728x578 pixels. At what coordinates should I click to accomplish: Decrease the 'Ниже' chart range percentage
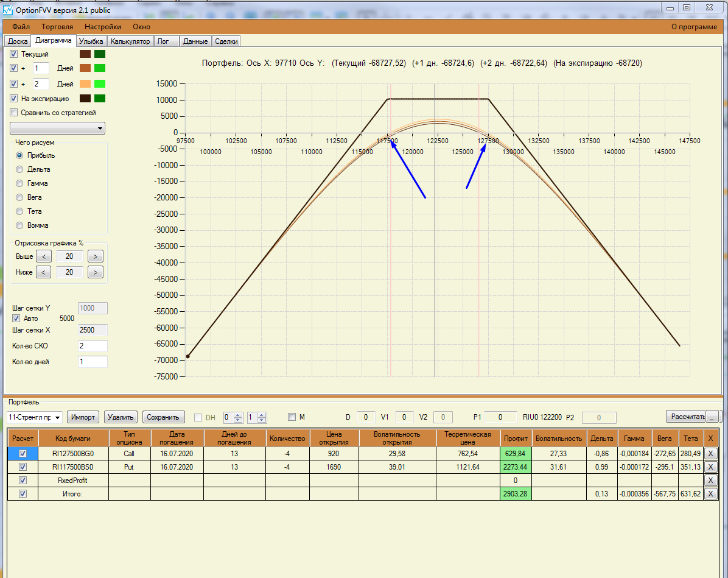coord(43,272)
